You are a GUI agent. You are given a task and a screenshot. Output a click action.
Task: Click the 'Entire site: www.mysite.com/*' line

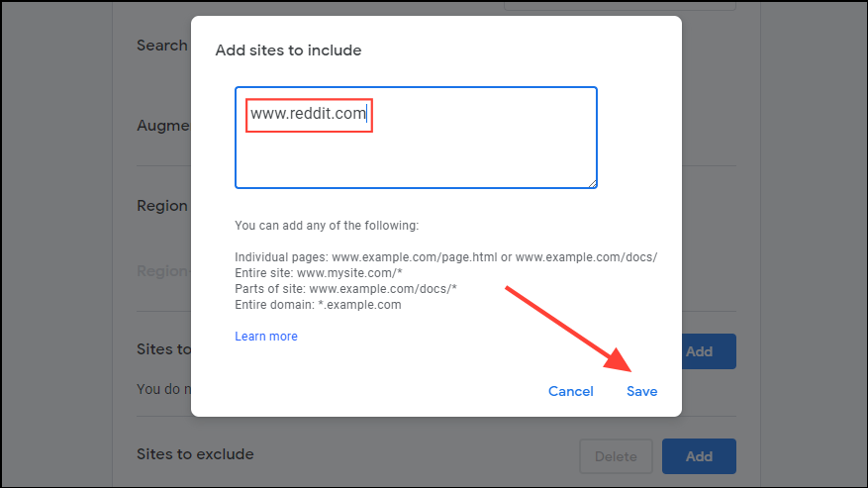319,273
